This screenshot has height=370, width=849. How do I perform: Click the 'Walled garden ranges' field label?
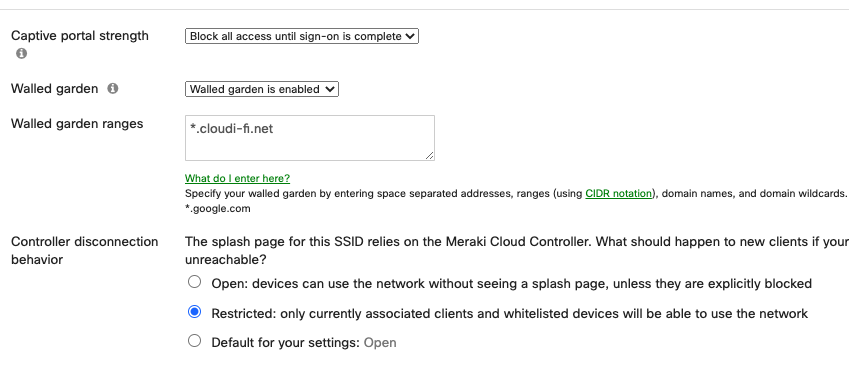coord(77,124)
